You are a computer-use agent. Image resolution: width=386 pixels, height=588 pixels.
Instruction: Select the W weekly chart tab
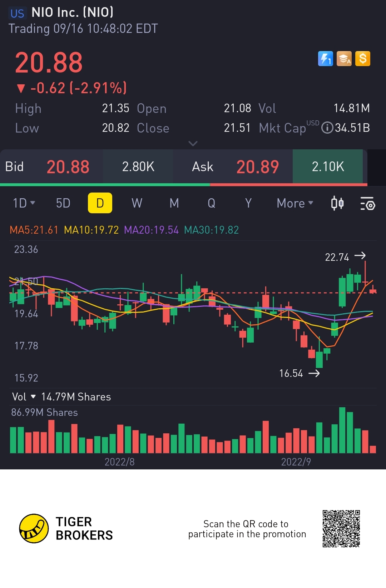(x=137, y=203)
